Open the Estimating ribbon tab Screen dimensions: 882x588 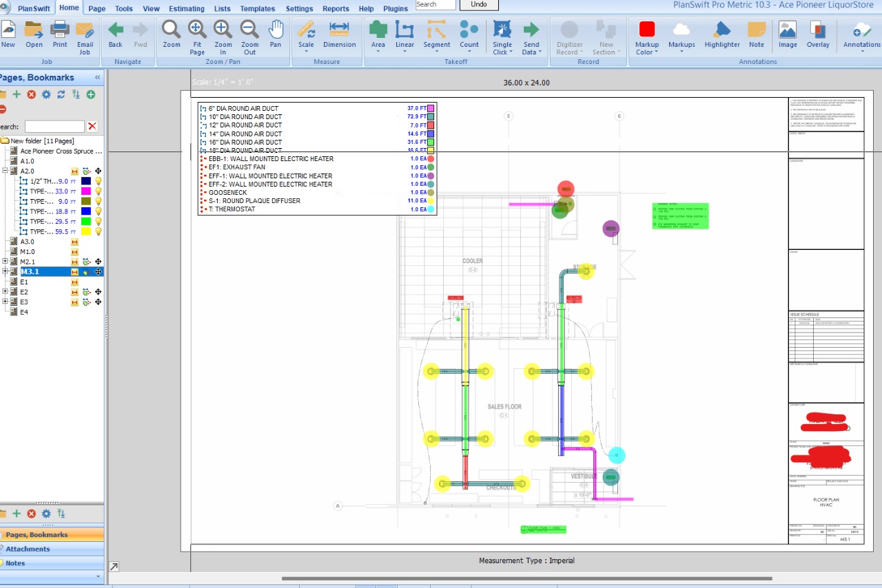(x=187, y=9)
